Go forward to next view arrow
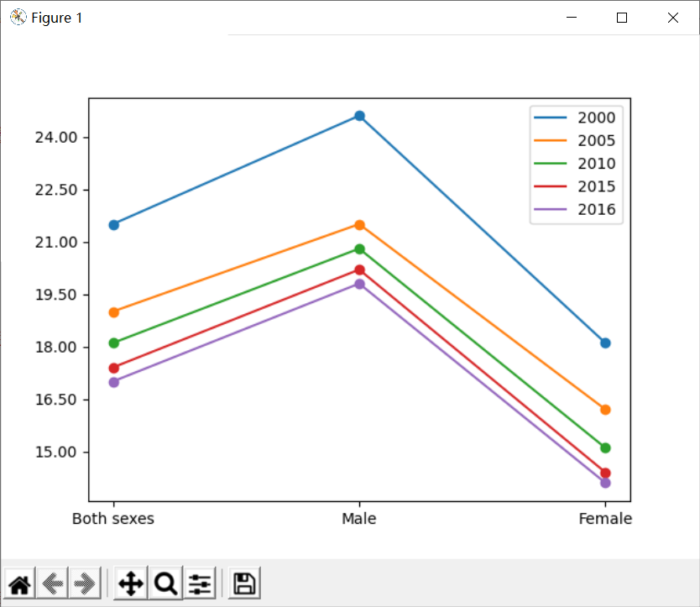The height and width of the screenshot is (607, 700). pos(85,583)
